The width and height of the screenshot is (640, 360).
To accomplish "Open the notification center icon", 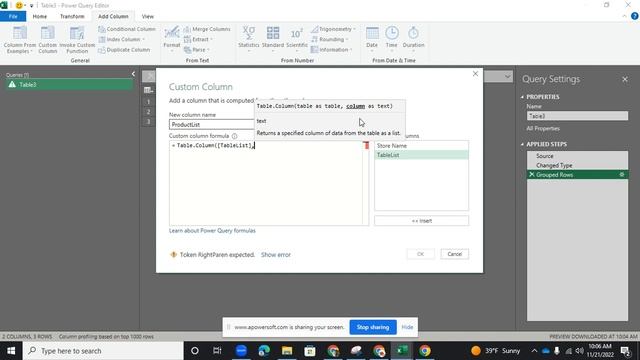I will click(625, 351).
